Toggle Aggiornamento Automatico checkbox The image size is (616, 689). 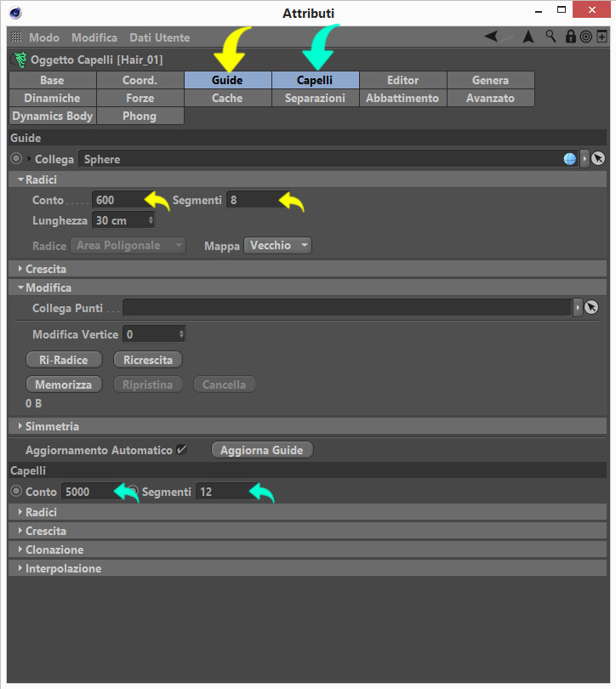coord(181,449)
